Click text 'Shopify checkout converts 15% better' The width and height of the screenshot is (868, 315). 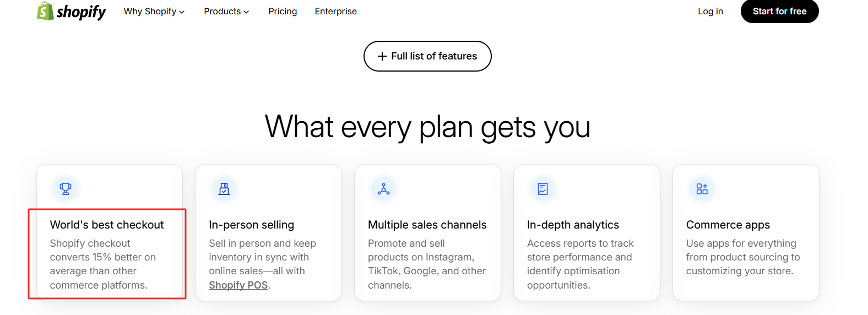click(x=102, y=250)
